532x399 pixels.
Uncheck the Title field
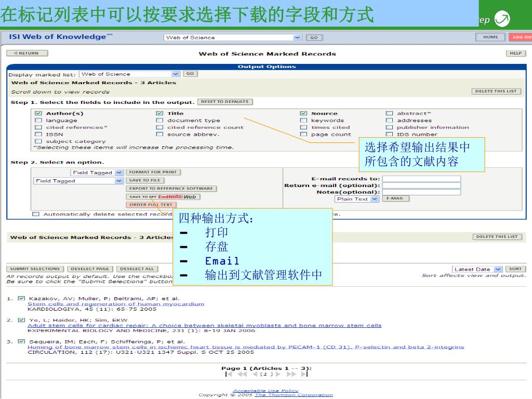click(159, 113)
